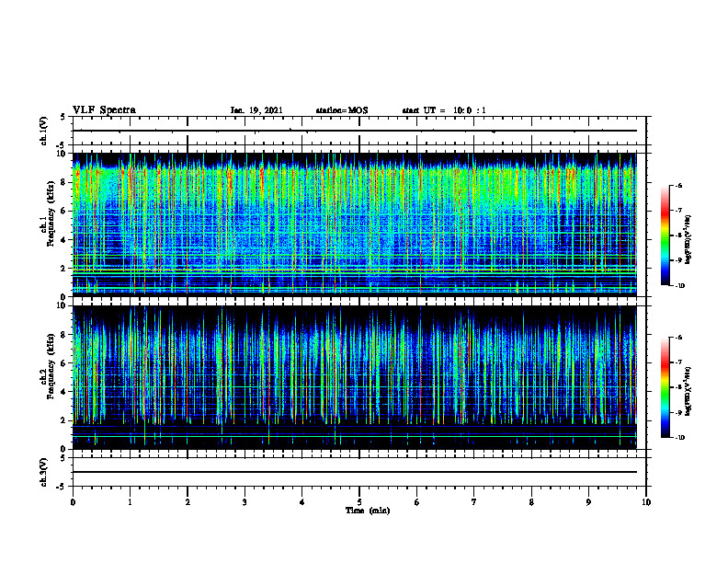
Task: Click the "-8" label on ch.1 colorbar
Action: 678,236
